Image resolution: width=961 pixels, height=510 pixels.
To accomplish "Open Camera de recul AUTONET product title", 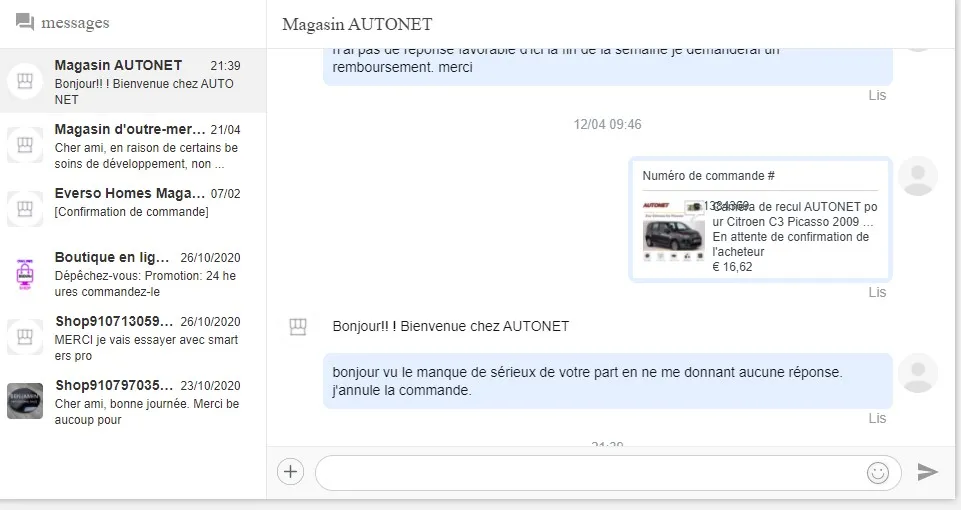I will 795,214.
